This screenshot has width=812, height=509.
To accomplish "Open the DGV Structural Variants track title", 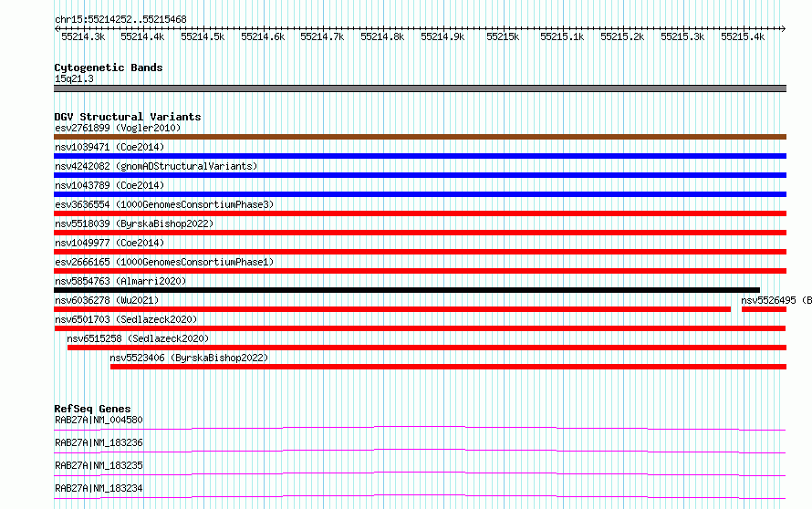I will click(x=128, y=117).
